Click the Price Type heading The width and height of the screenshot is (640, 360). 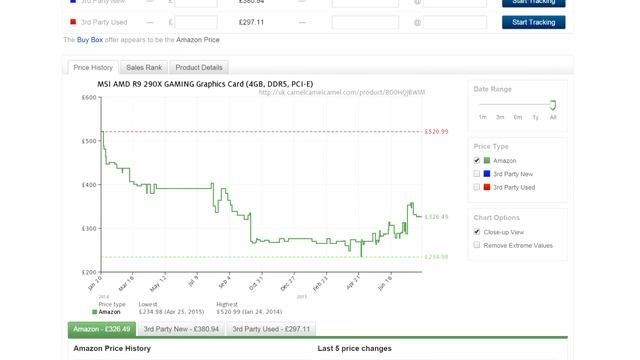point(491,146)
